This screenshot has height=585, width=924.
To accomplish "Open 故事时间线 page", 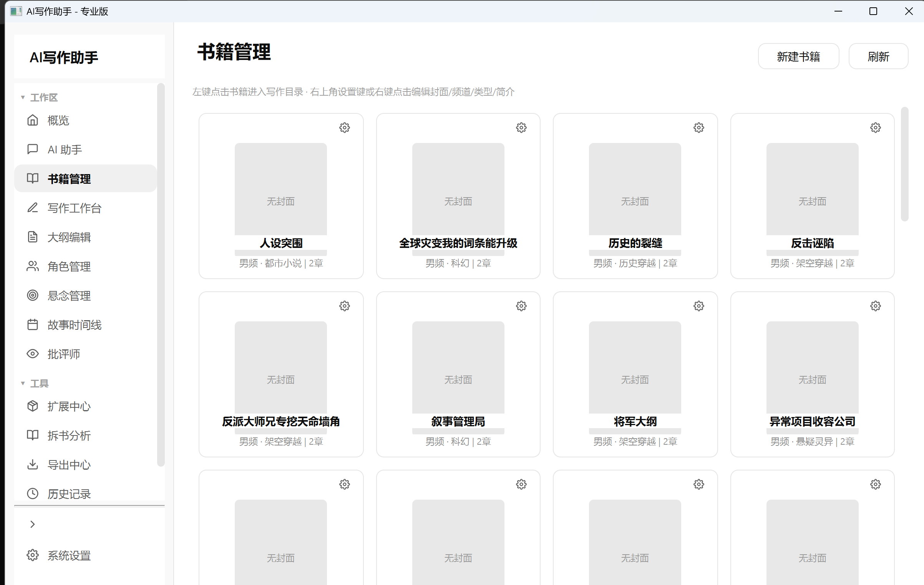I will tap(86, 325).
